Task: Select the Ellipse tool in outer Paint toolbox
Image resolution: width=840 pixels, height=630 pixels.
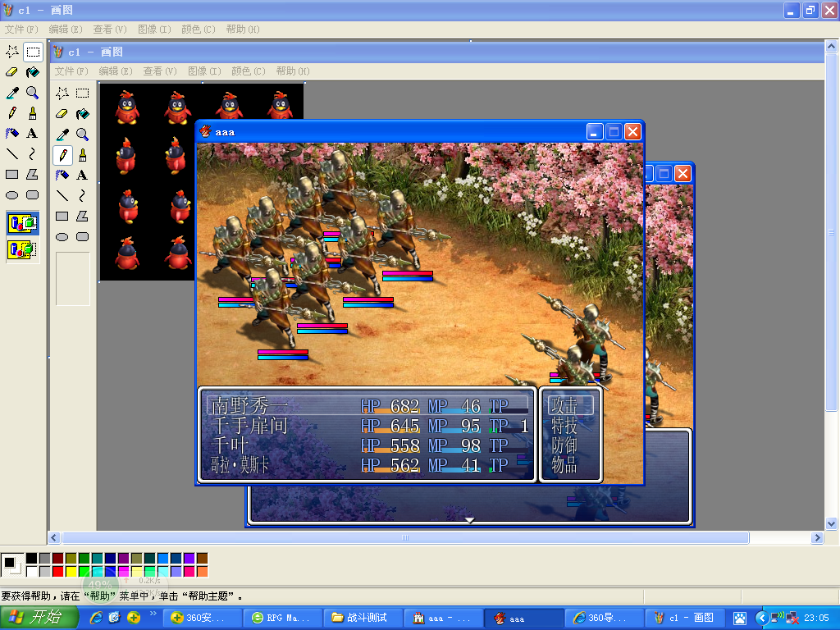Action: click(x=12, y=195)
